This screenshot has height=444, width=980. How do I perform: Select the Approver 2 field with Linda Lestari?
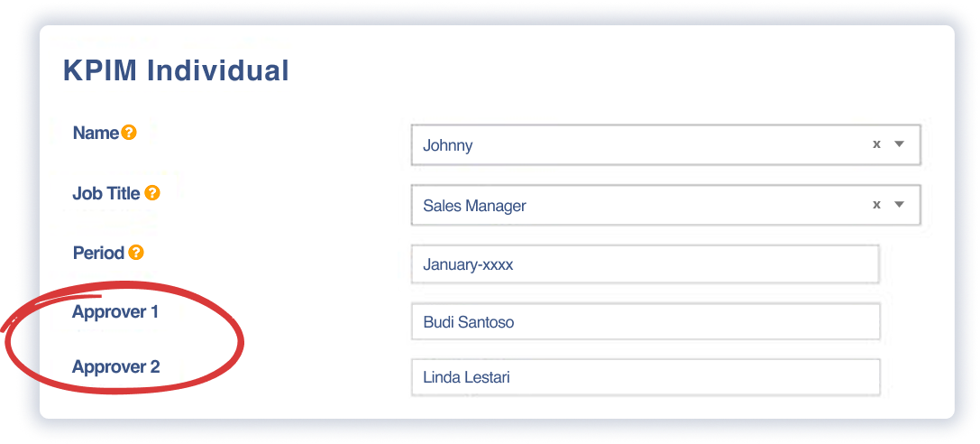644,377
